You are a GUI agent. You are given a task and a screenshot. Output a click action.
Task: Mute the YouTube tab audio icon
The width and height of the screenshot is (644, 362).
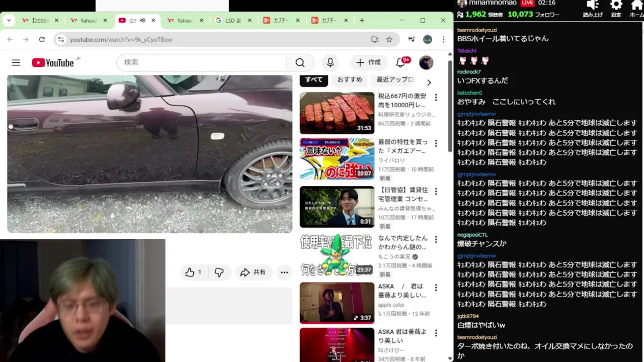[142, 20]
